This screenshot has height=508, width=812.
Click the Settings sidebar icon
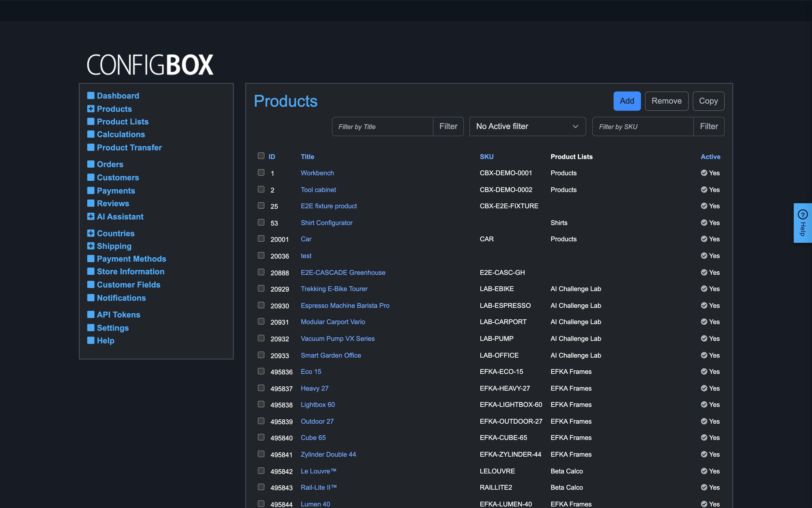click(x=91, y=328)
